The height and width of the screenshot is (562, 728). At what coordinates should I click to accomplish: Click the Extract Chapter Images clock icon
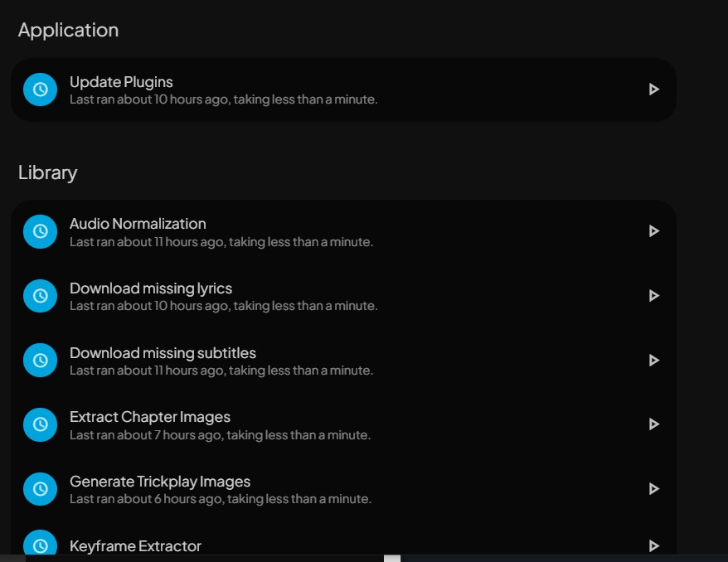click(x=40, y=424)
